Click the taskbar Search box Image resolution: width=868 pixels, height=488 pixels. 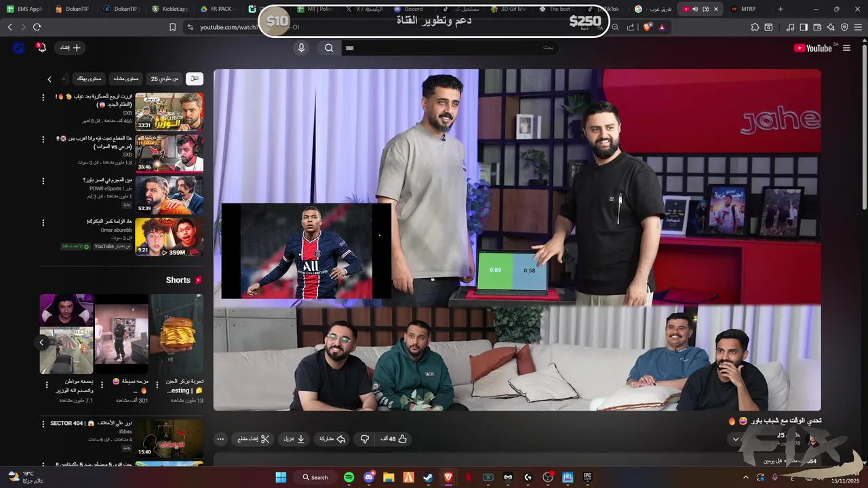315,477
